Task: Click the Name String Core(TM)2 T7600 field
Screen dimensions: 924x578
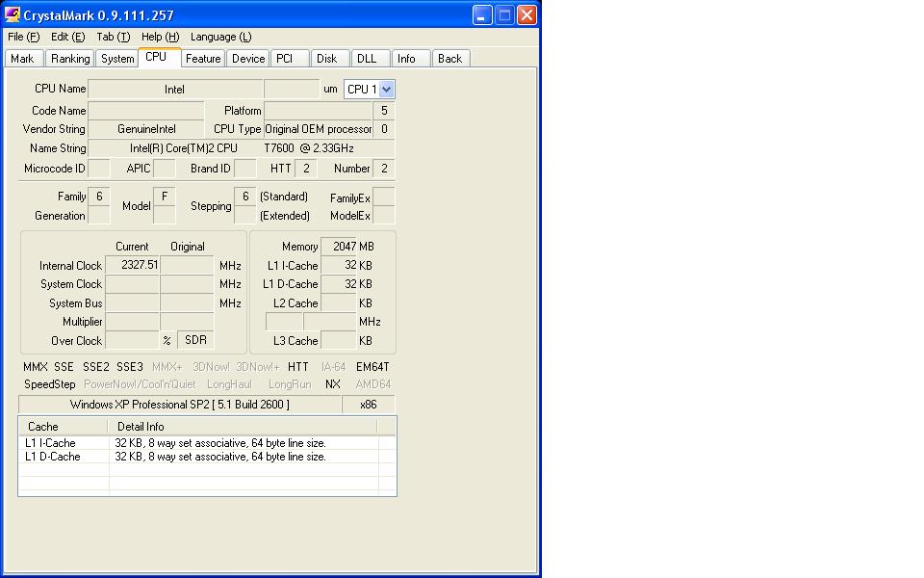Action: [242, 148]
